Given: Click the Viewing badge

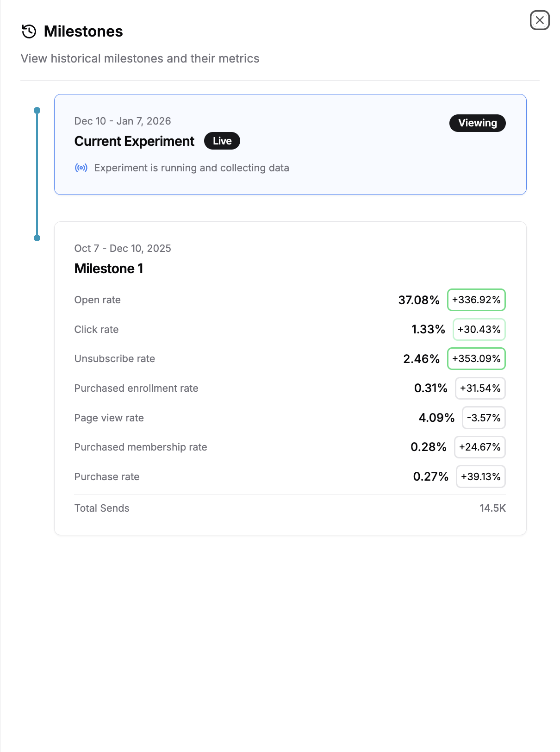Looking at the screenshot, I should (x=477, y=123).
